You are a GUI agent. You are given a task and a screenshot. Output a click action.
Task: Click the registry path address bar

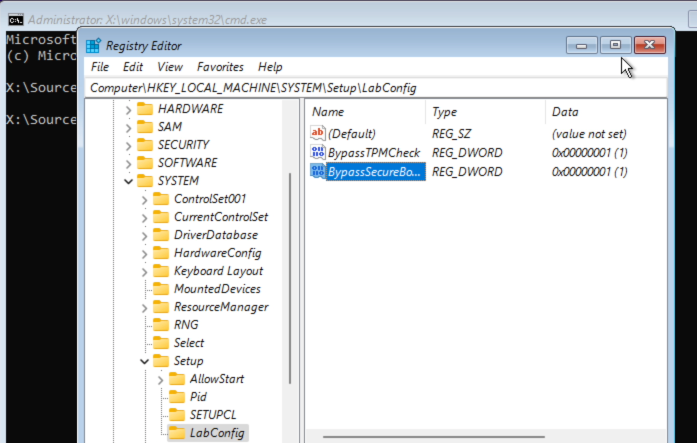376,88
